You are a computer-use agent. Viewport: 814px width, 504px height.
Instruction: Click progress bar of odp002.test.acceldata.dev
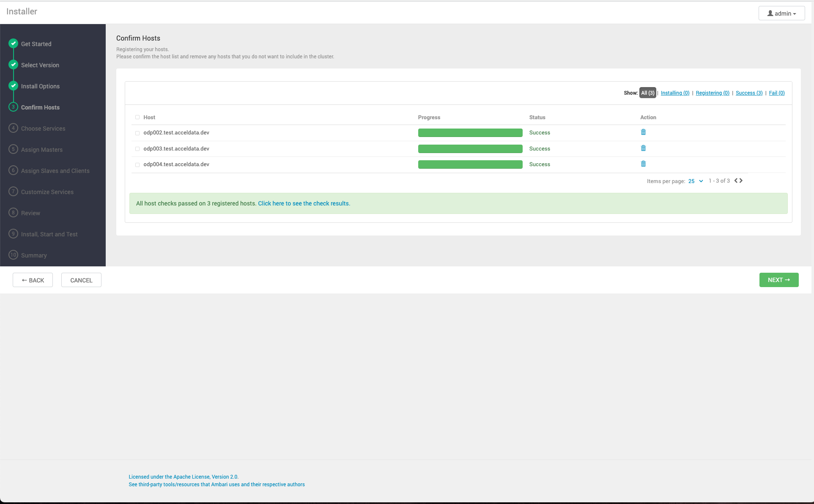click(470, 133)
